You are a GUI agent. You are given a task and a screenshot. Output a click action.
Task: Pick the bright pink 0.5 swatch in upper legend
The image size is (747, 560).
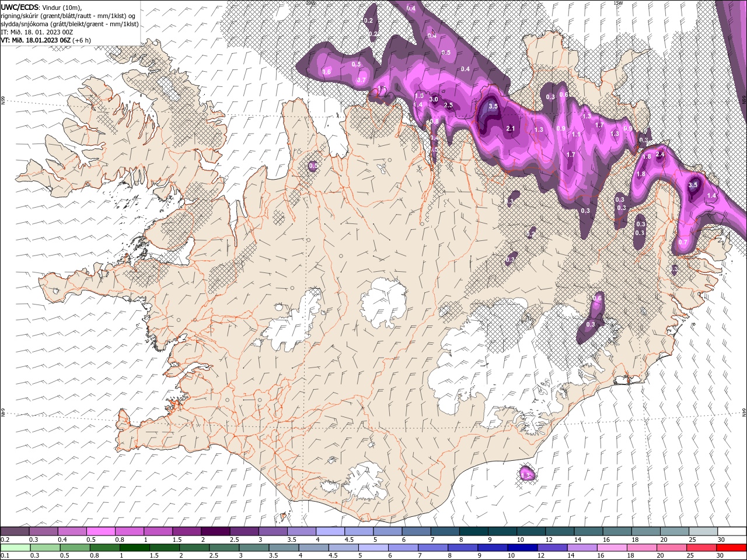(100, 531)
